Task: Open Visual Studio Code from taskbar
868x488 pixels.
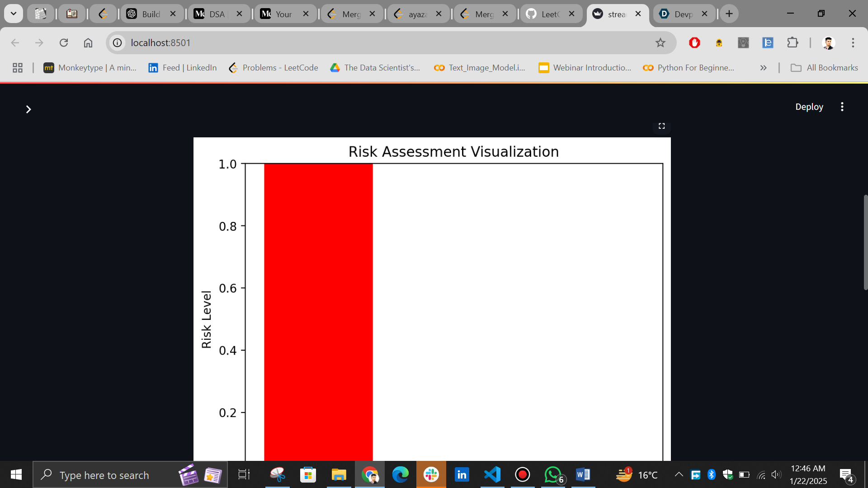Action: (492, 474)
